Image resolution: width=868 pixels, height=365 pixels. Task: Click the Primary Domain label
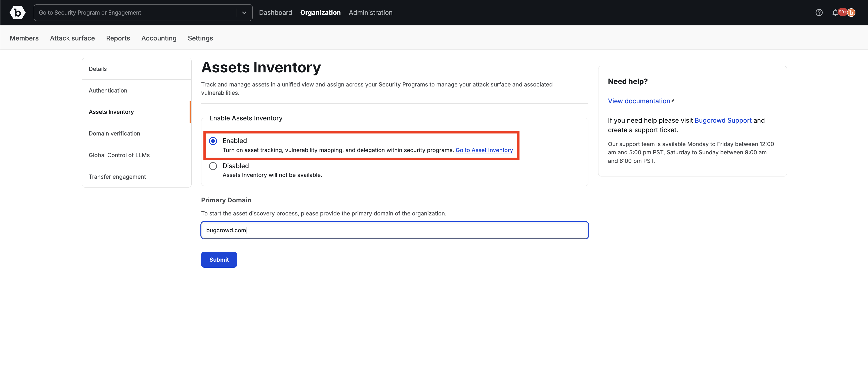click(226, 200)
